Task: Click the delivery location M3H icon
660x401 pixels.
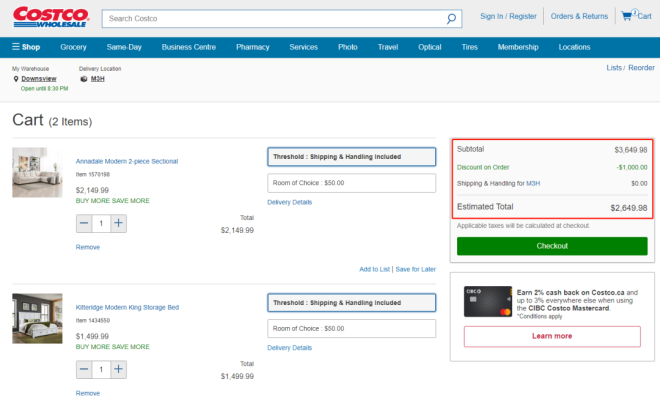Action: point(84,79)
